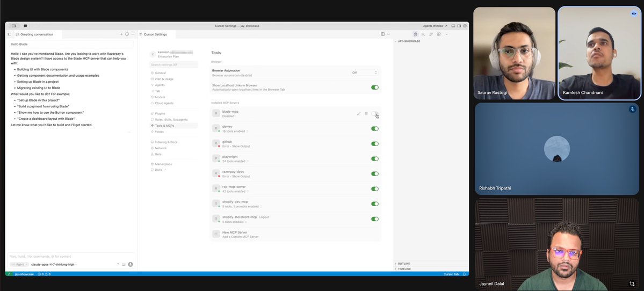
Task: Enable the blade-mcp server toggle
Action: pos(375,114)
